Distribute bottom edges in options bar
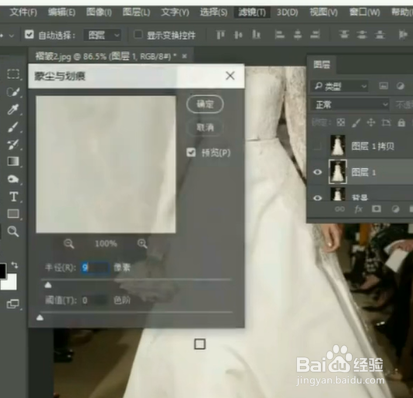Image resolution: width=413 pixels, height=398 pixels. point(380,35)
